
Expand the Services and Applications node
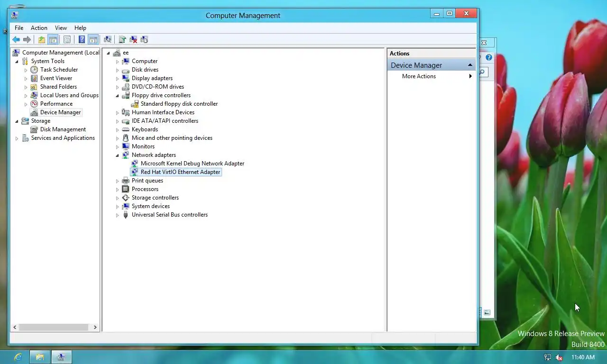(17, 138)
